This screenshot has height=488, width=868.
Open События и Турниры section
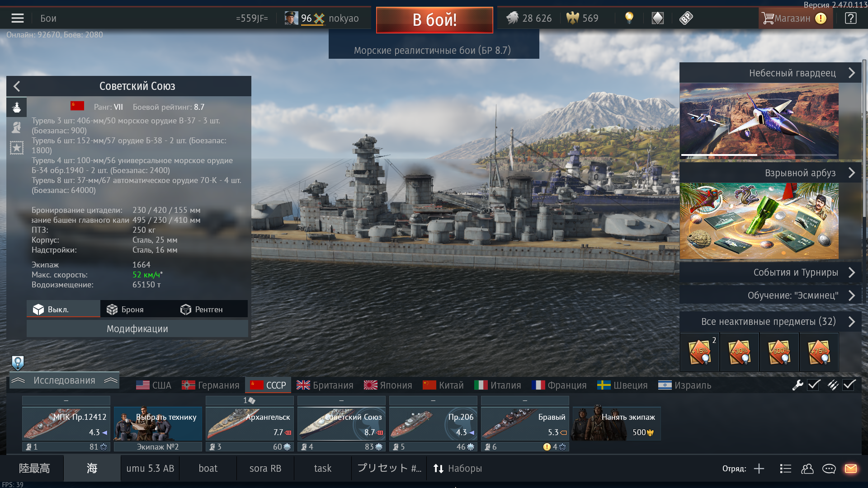pos(770,272)
